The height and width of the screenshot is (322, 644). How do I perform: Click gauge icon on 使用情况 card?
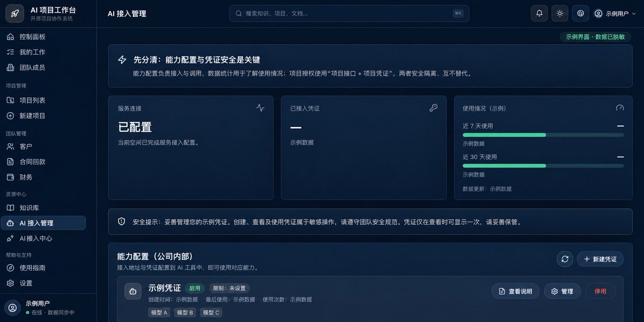(x=620, y=107)
